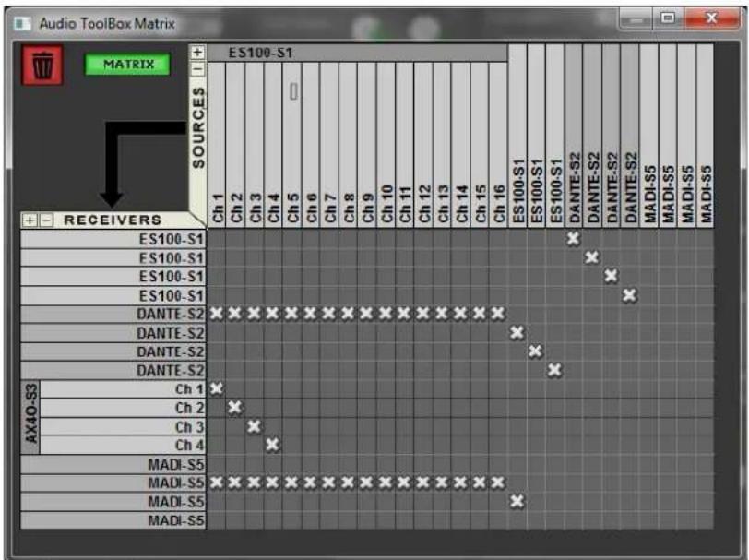Select the AX40-S3 Ch 1 receiver row label
The image size is (749, 560).
124,389
